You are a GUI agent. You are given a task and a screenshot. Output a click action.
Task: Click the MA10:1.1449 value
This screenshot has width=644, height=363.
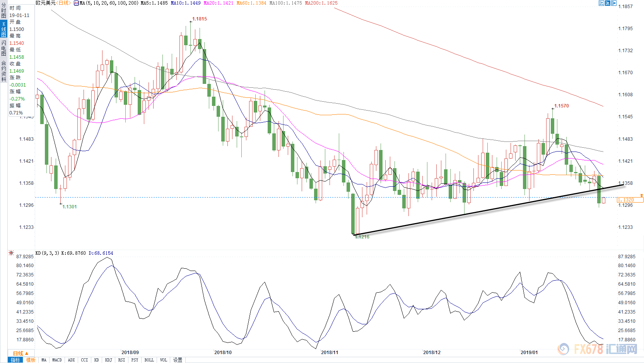[186, 3]
